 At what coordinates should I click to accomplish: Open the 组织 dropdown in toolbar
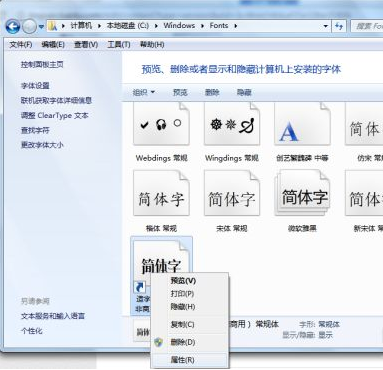click(144, 92)
